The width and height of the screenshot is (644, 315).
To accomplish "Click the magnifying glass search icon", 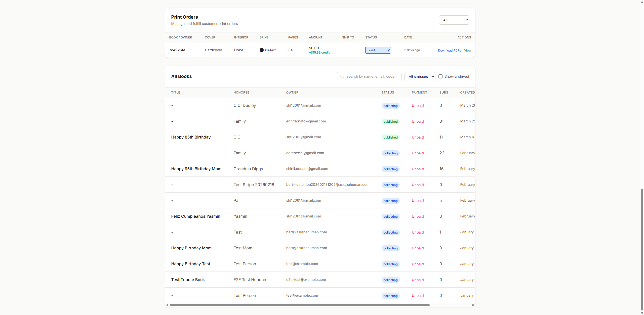I will click(342, 76).
